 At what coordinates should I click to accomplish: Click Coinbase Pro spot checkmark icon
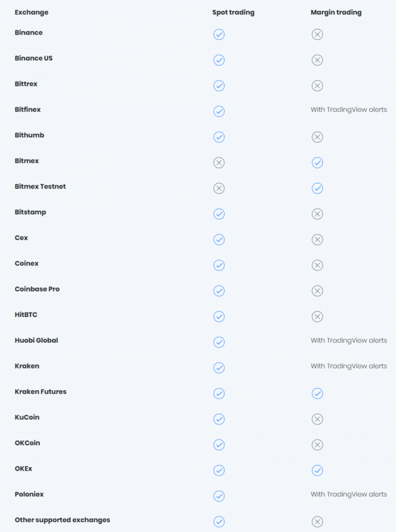click(219, 291)
